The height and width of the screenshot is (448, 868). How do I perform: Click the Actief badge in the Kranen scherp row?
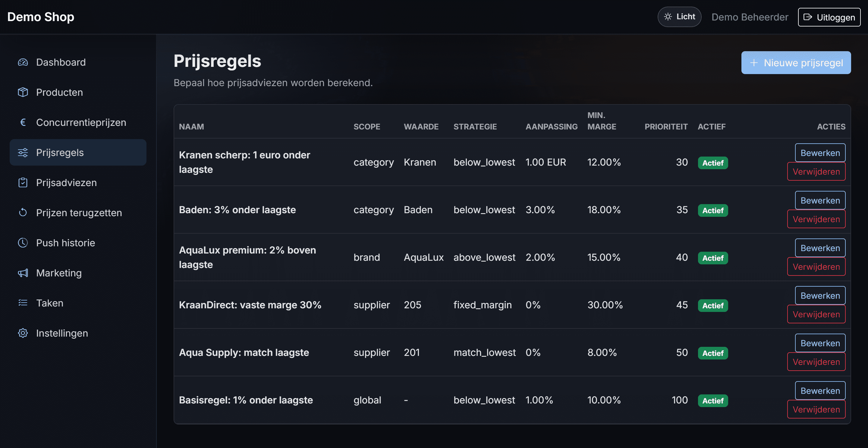tap(713, 163)
